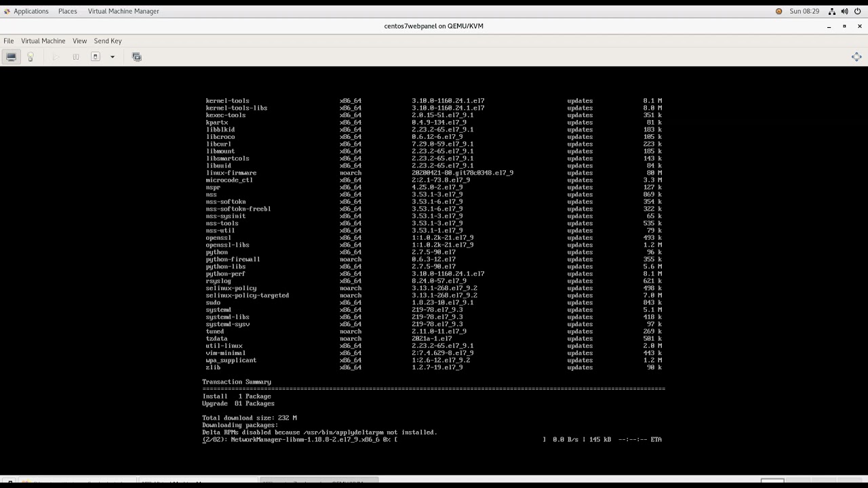
Task: Open the network status icon
Action: (831, 11)
